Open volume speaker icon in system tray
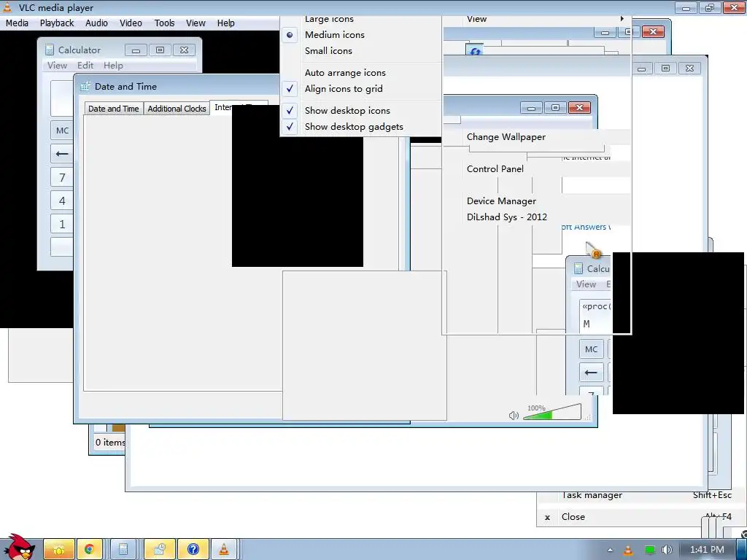Screen dimensions: 747x560 coord(667,550)
